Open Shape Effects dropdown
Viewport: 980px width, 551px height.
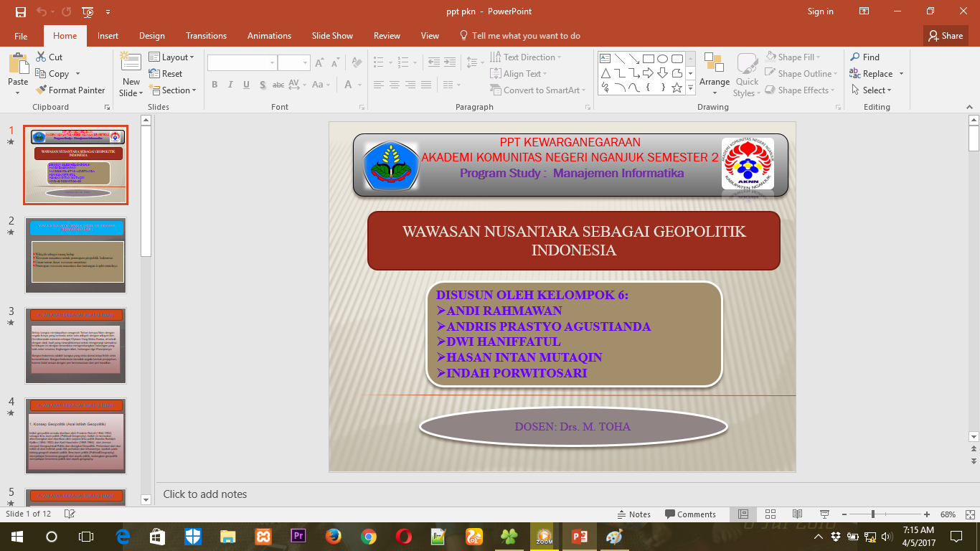point(800,90)
